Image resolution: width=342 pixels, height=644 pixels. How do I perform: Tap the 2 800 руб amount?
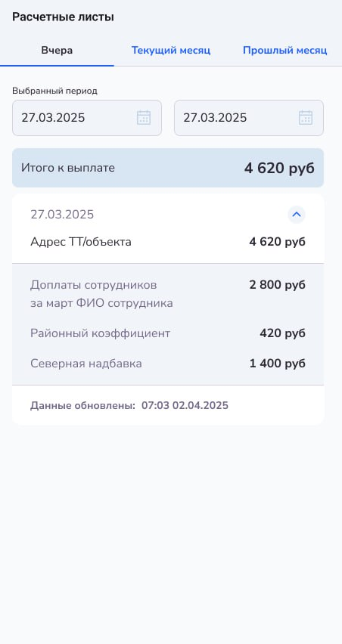278,285
